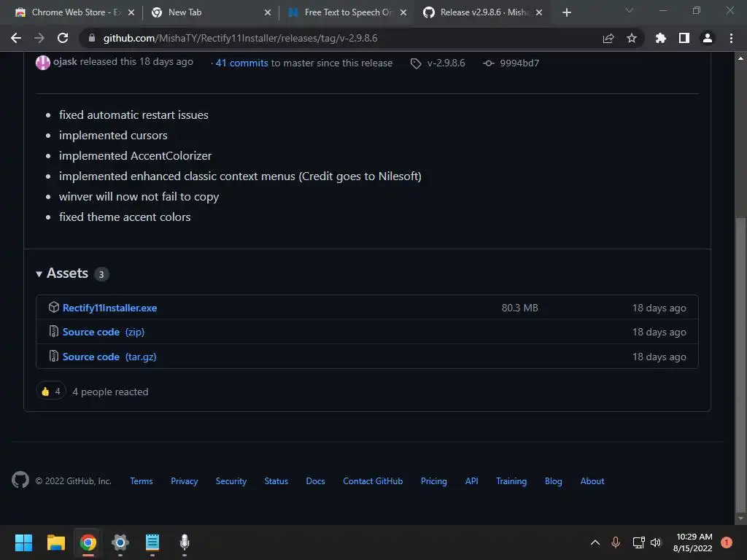Download Rectify11Installer.exe

(x=109, y=308)
